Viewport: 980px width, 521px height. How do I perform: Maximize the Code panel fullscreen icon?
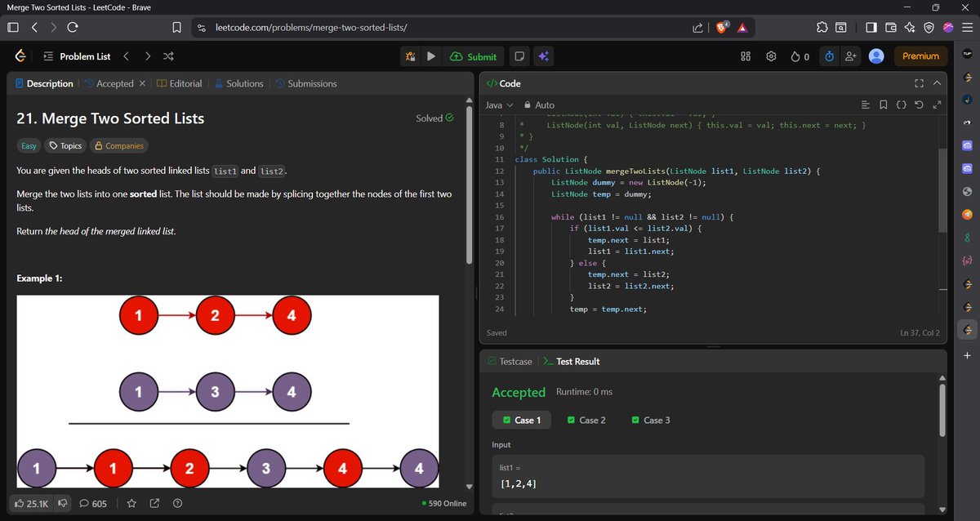(919, 83)
